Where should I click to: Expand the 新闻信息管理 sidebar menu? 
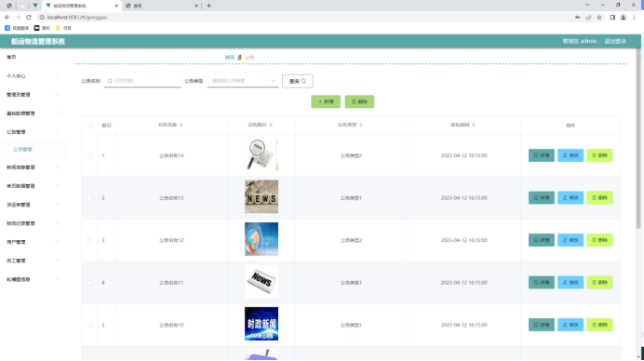coord(33,167)
